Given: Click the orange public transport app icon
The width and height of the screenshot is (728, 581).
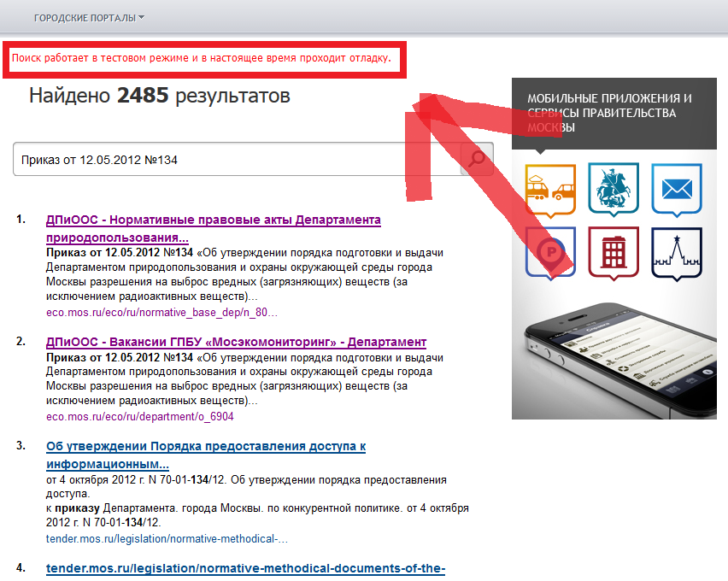Looking at the screenshot, I should point(550,189).
